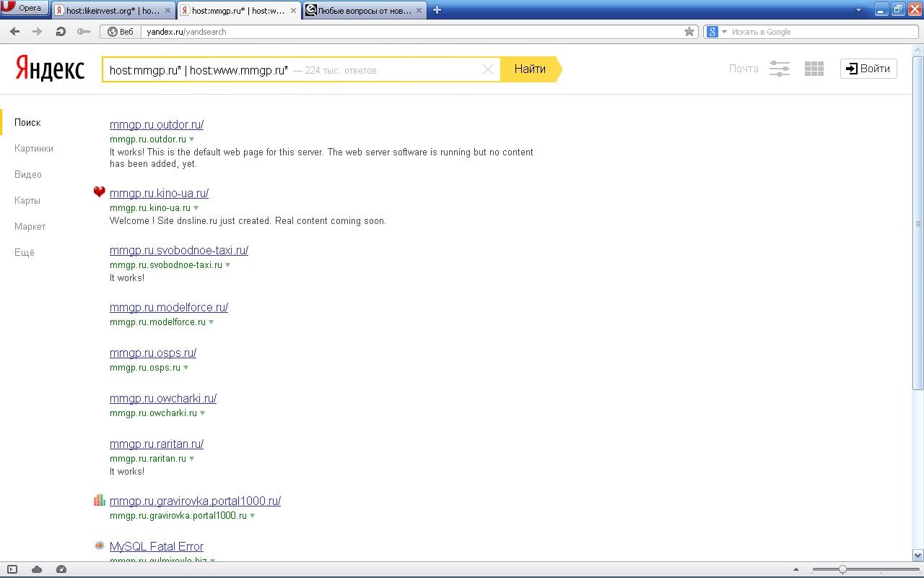Open the mmgp.ru.gravirovka.portal1000.ru/ result link

[195, 501]
